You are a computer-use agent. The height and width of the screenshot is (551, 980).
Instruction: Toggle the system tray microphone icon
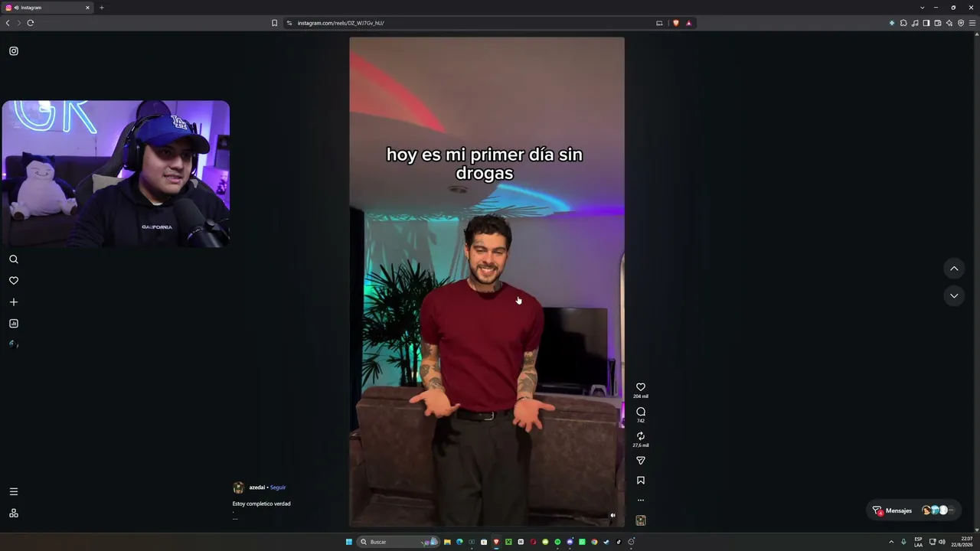(903, 542)
